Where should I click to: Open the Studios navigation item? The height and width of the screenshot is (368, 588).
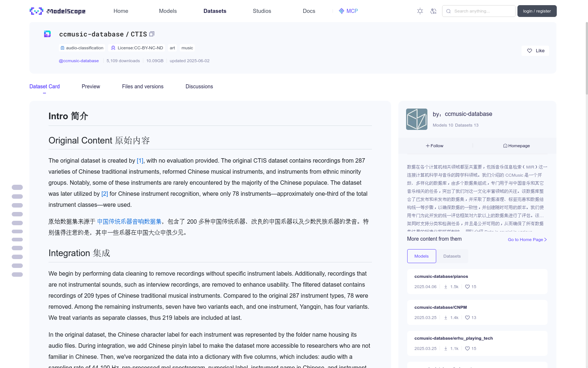262,11
